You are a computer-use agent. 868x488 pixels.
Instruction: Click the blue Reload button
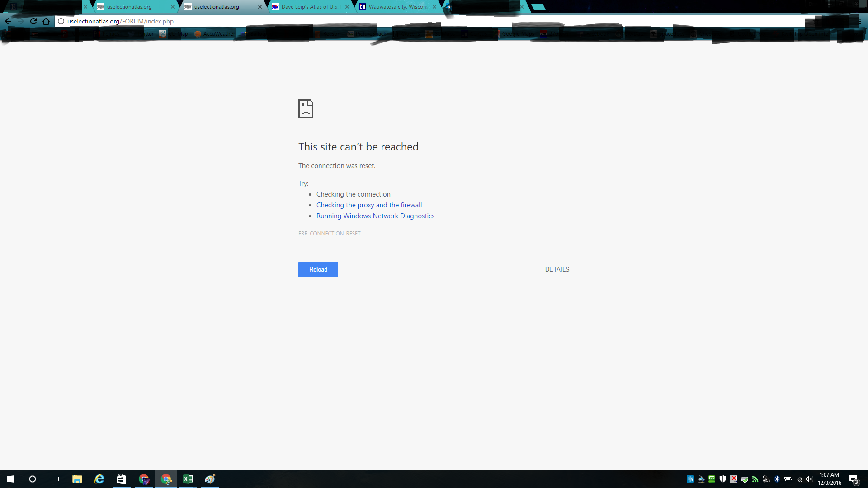[318, 269]
